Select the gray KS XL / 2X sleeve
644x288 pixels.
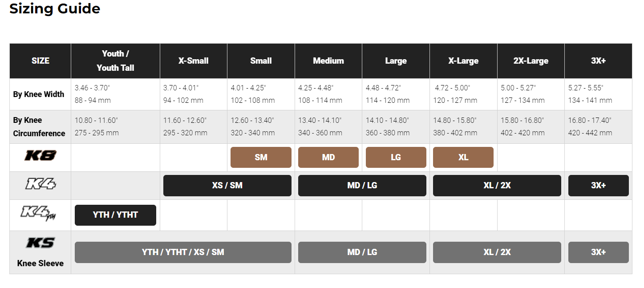(x=497, y=252)
